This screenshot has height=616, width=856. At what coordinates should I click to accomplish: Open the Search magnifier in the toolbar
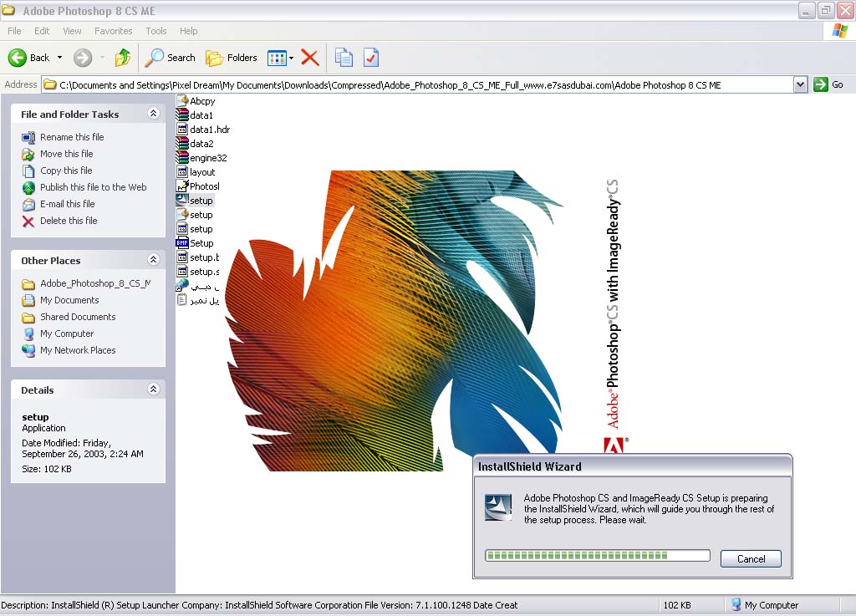click(x=170, y=58)
